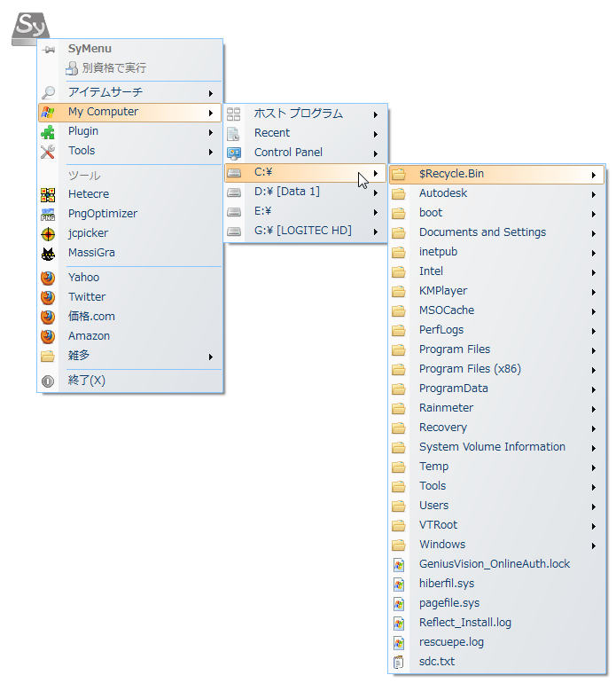The height and width of the screenshot is (683, 616).
Task: Click the grid icon for ホスト プログラム
Action: pos(234,114)
